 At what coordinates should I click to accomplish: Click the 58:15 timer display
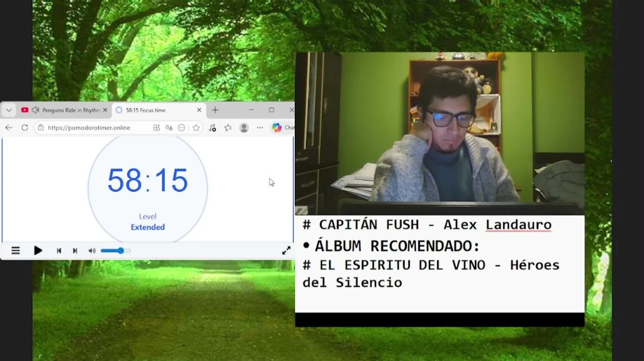[x=147, y=180]
